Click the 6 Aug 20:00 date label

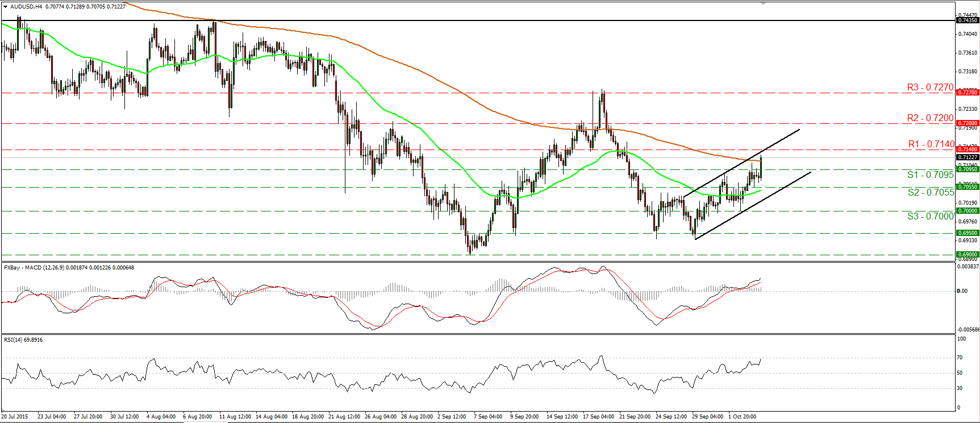[198, 417]
